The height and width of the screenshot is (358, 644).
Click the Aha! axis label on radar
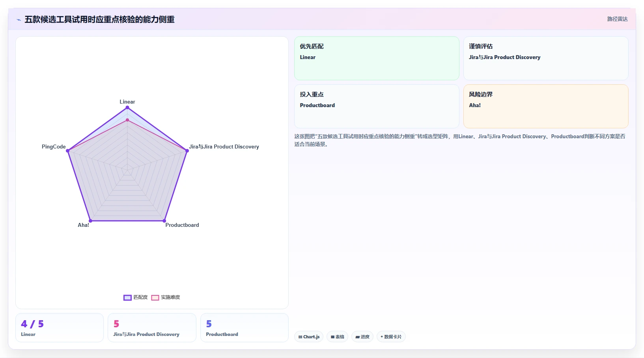[x=83, y=225]
